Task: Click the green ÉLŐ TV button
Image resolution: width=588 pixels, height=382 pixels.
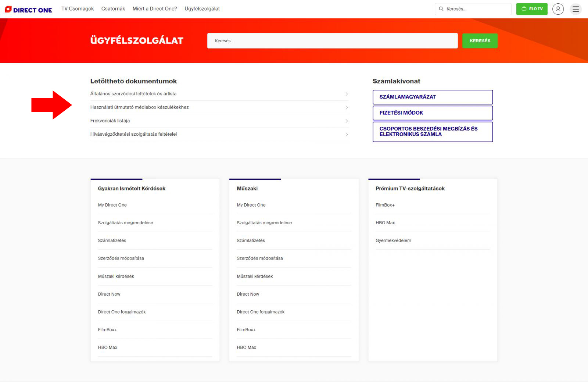Action: coord(531,9)
